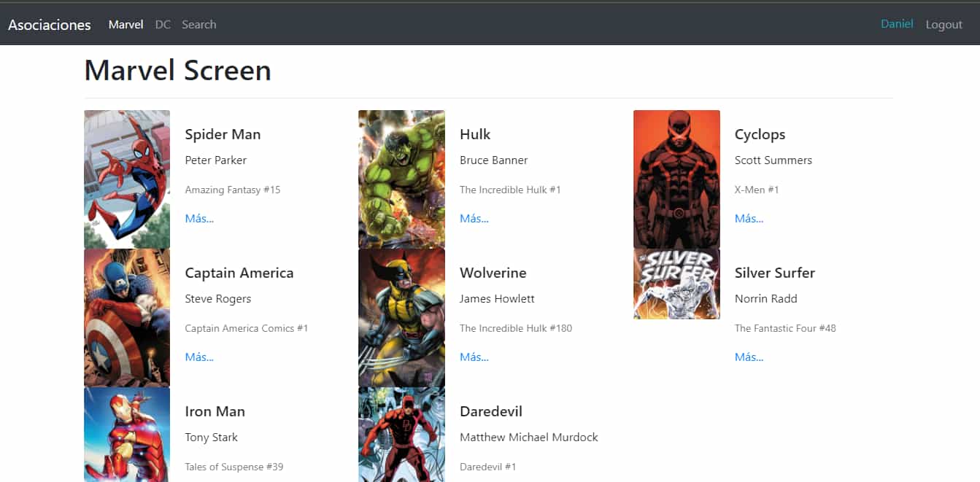This screenshot has height=482, width=980.
Task: Click the Tony Stark alter ego text
Action: [x=212, y=438]
